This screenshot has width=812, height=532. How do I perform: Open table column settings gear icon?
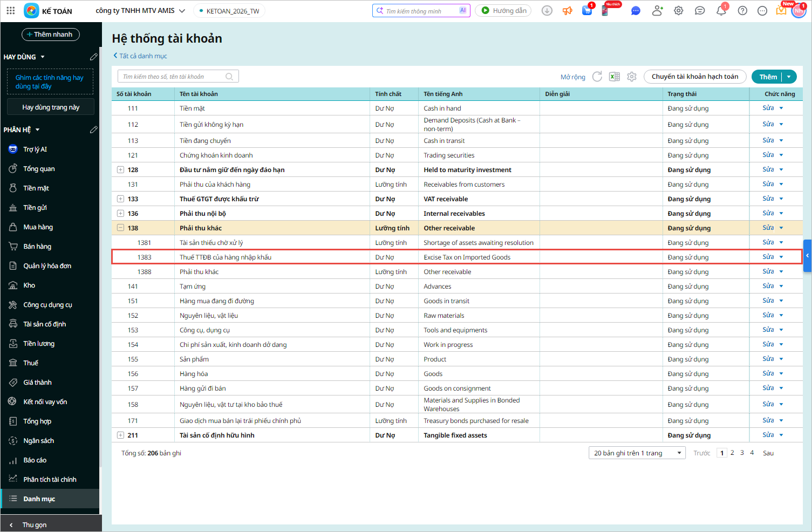point(632,77)
